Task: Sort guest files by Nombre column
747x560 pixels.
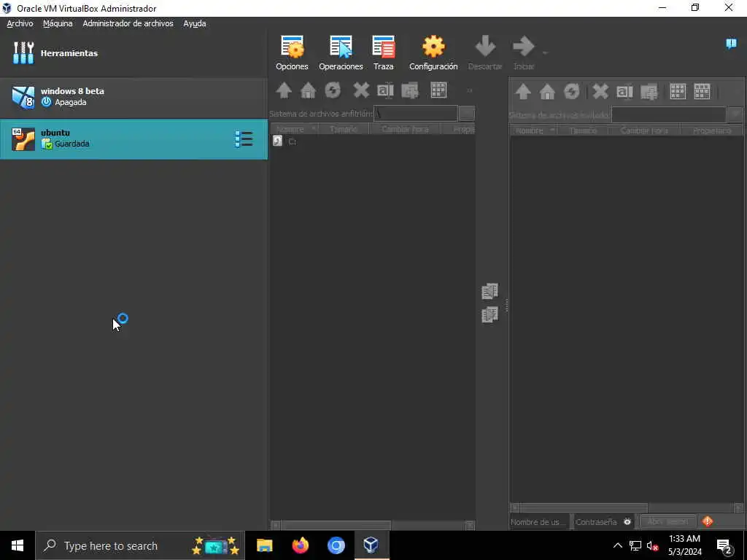Action: coord(533,131)
